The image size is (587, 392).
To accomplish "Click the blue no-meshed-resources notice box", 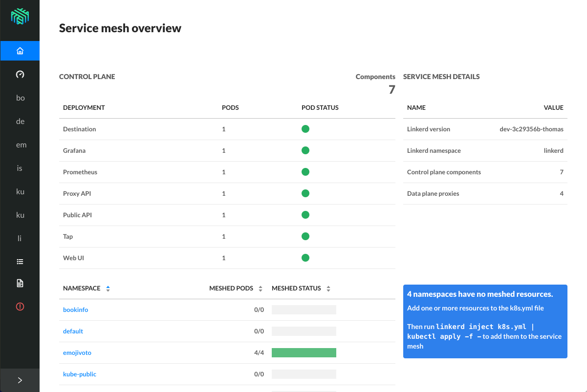I will coord(485,321).
